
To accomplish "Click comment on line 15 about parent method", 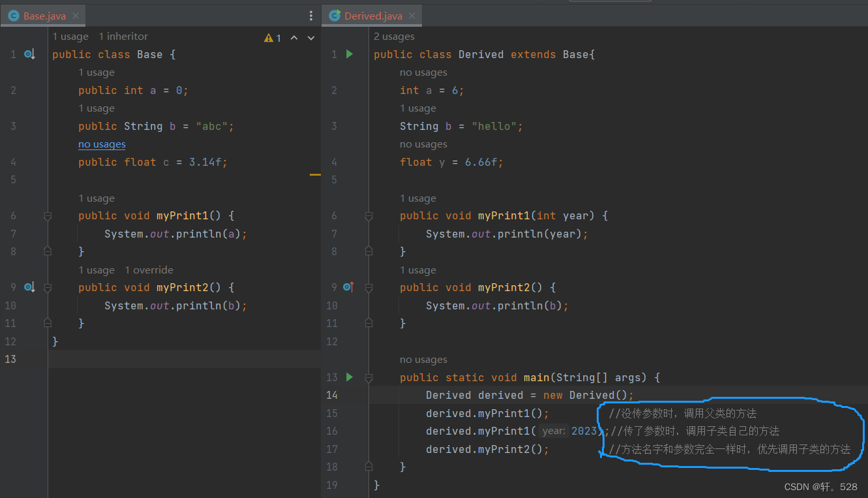I will click(682, 413).
